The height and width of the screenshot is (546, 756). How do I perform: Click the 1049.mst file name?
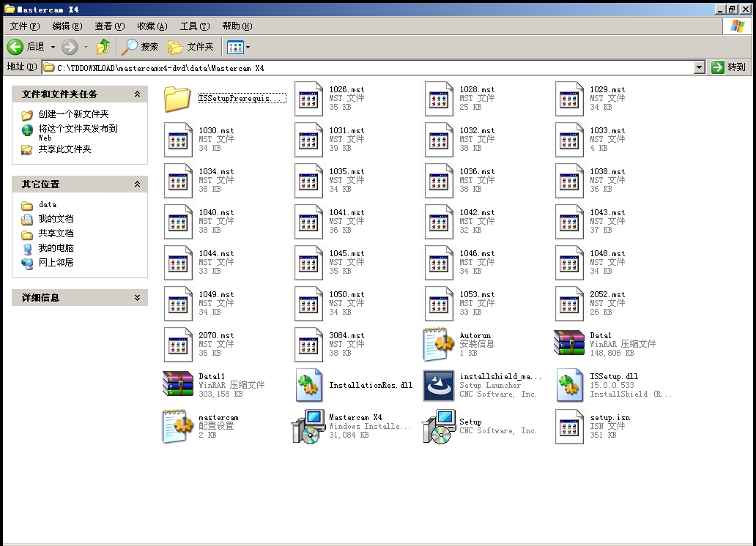(216, 294)
